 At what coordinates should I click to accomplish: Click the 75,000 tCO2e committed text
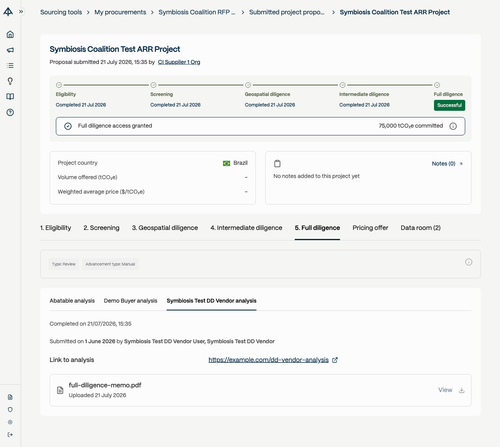(x=411, y=126)
